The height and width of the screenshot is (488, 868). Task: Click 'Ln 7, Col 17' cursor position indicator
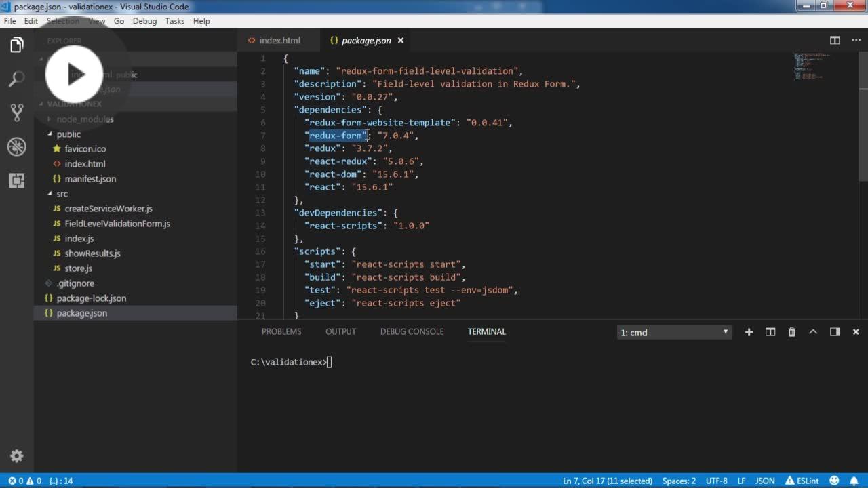point(608,481)
